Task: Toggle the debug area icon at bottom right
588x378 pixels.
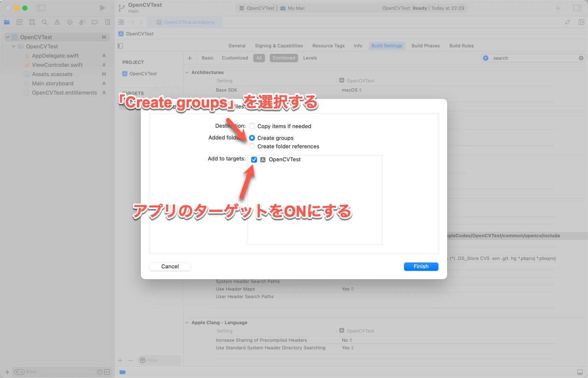Action: pos(580,372)
